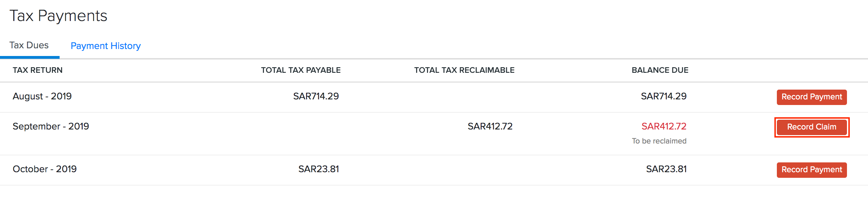Select the TAX RETURN column header
Screen dimensions: 868x217
click(38, 70)
